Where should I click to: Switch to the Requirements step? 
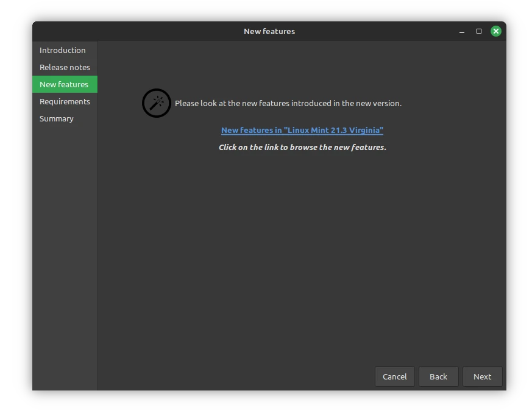(65, 101)
